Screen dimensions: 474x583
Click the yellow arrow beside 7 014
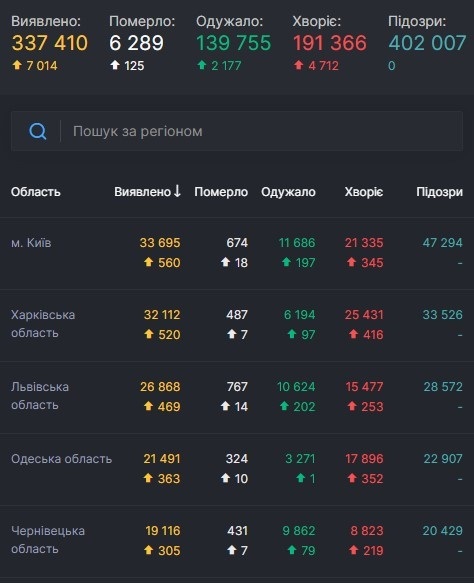(x=17, y=65)
